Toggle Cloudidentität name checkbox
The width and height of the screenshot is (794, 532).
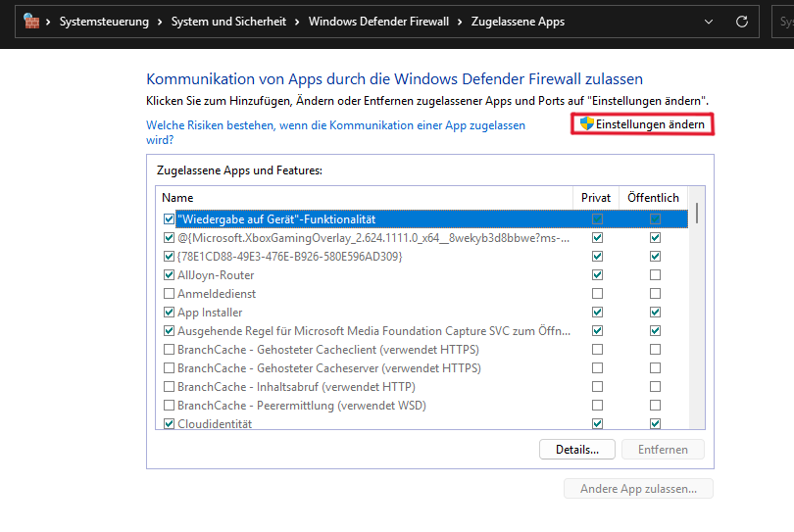click(x=170, y=423)
